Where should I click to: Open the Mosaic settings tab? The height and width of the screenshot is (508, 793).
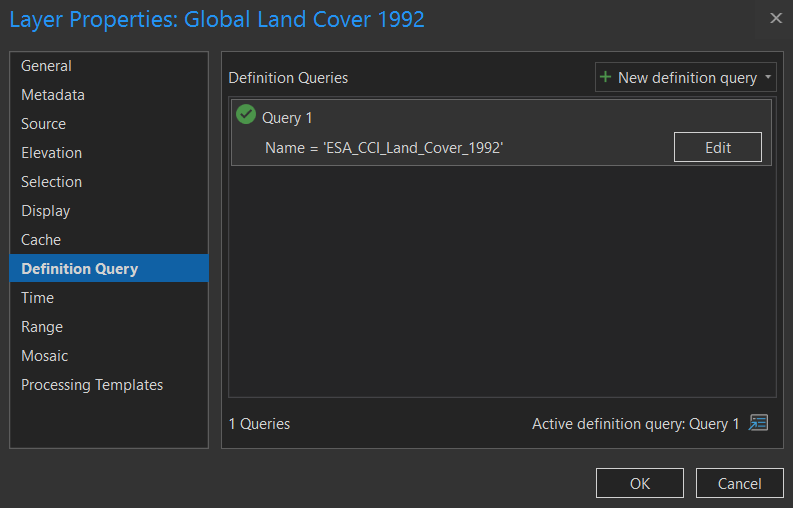[x=45, y=356]
